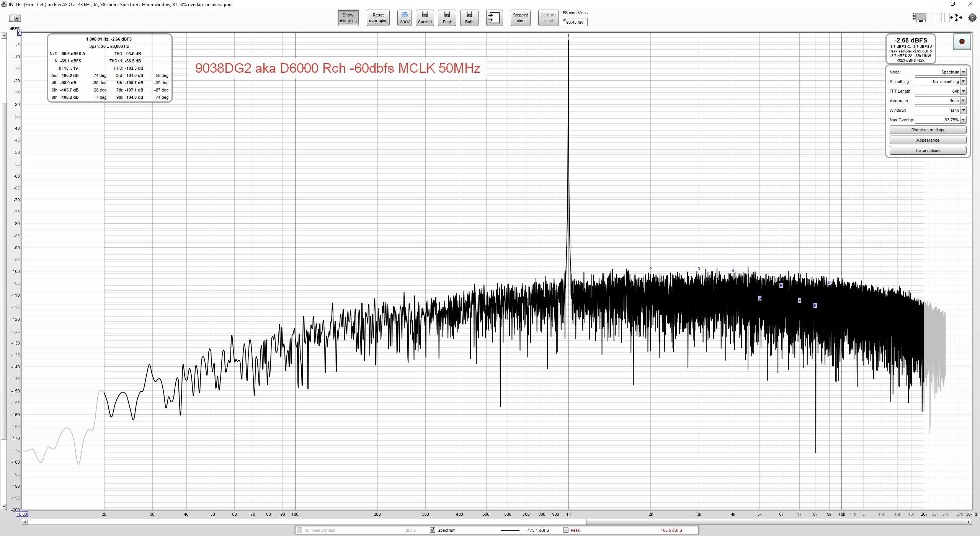This screenshot has height=536, width=980.
Task: Open controls with the gear icon
Action: [972, 18]
